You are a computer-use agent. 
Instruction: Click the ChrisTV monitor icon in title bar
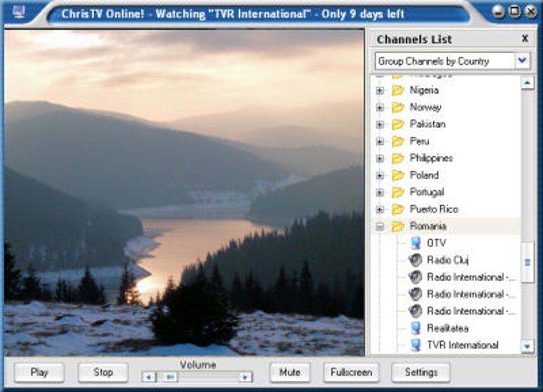[19, 12]
